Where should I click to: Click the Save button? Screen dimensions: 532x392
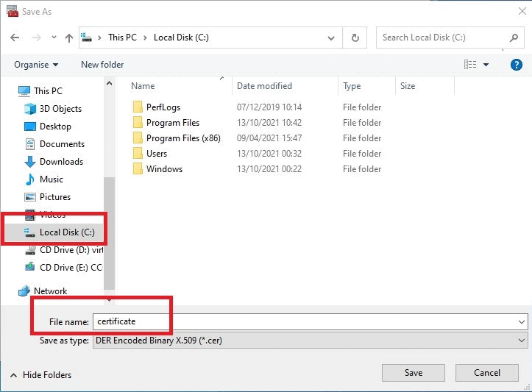pos(414,373)
